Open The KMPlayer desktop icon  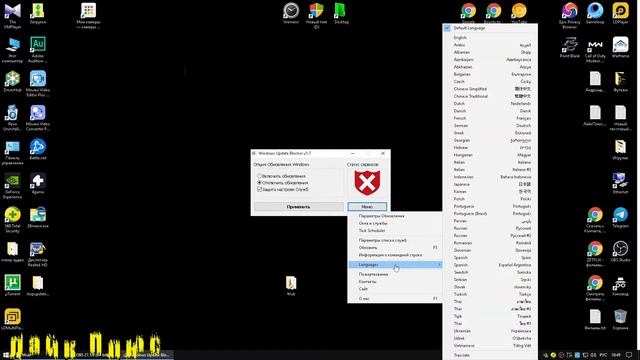point(12,16)
